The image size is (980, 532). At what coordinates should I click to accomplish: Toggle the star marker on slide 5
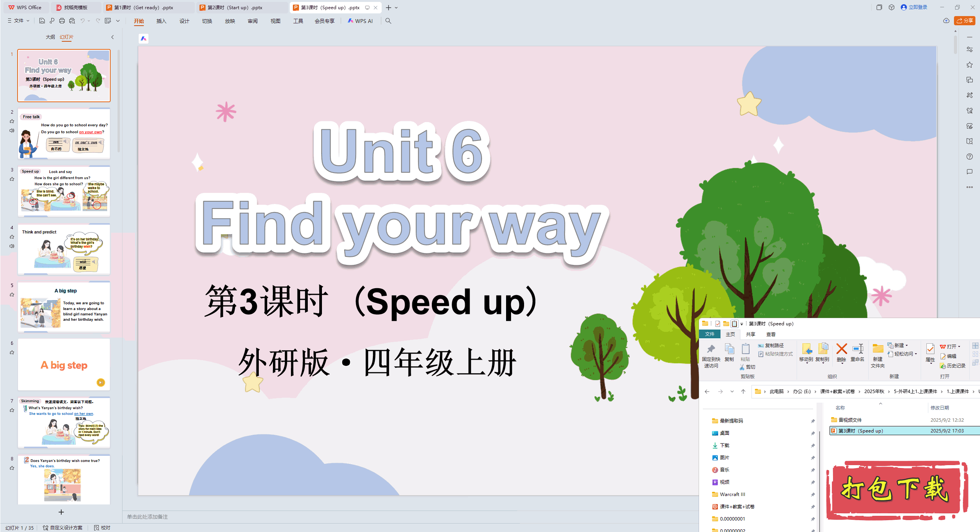pyautogui.click(x=12, y=295)
